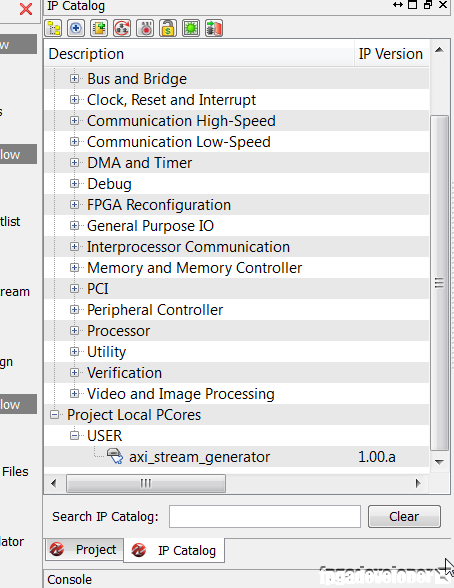
Task: Switch to the IP Catalog tab
Action: click(x=174, y=550)
